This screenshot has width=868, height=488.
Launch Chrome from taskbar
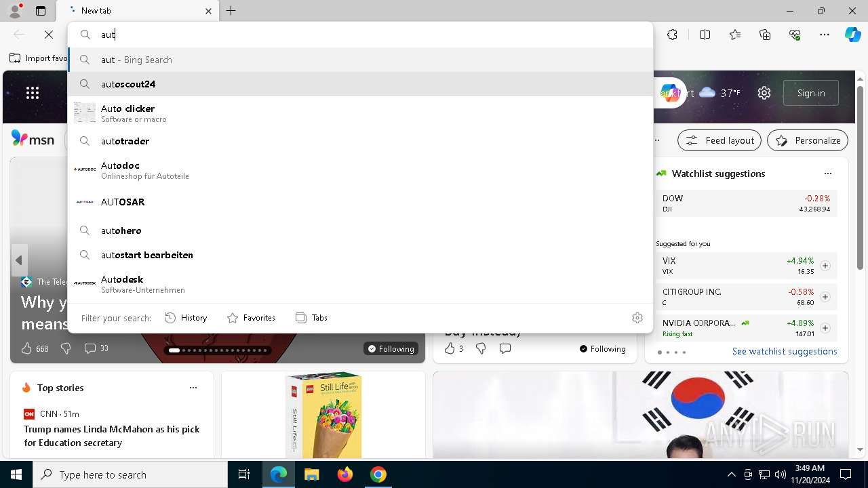coord(378,474)
